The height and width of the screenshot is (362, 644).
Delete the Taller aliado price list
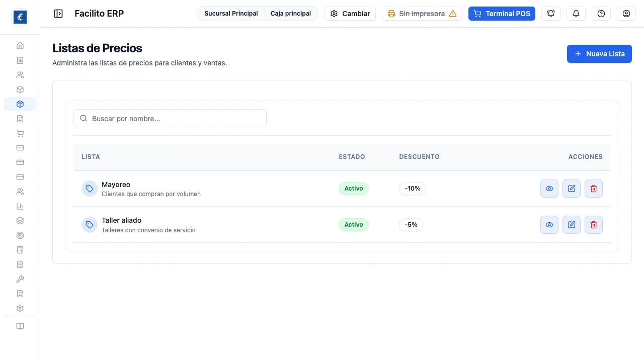tap(594, 225)
